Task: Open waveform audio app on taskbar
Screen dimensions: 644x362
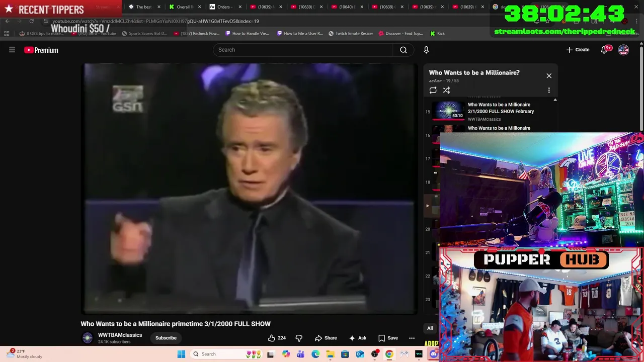Action: [x=419, y=354]
